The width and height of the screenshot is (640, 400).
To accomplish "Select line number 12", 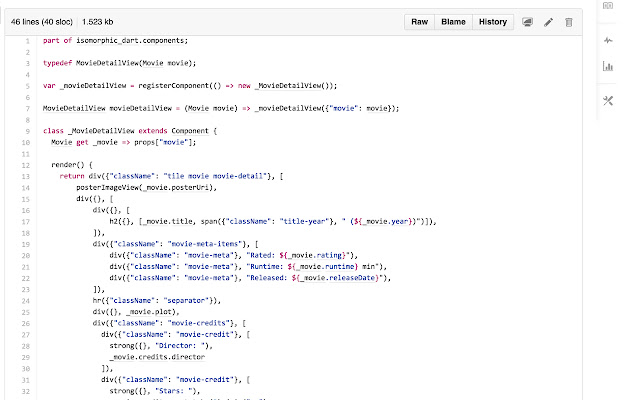I will tap(26, 165).
